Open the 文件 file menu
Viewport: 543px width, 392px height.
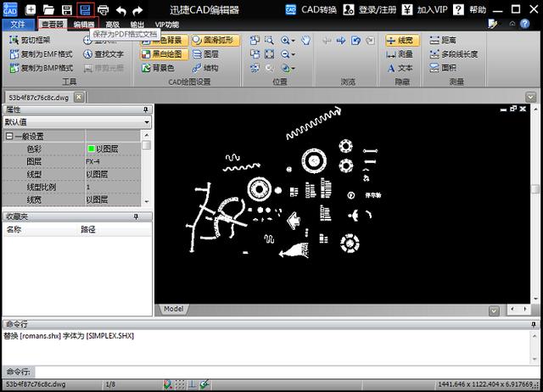[x=18, y=25]
